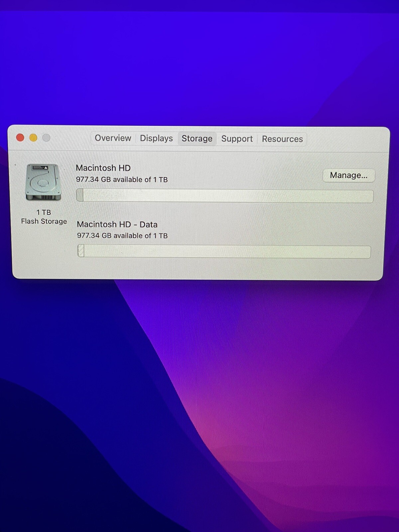The image size is (399, 532).
Task: Minimize the window with yellow button
Action: tap(33, 138)
